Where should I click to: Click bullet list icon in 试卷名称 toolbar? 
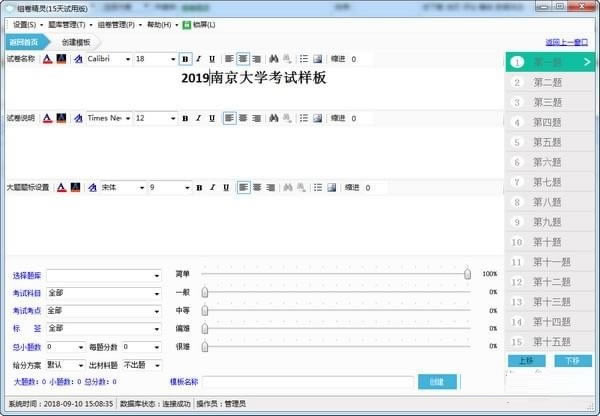tap(304, 60)
